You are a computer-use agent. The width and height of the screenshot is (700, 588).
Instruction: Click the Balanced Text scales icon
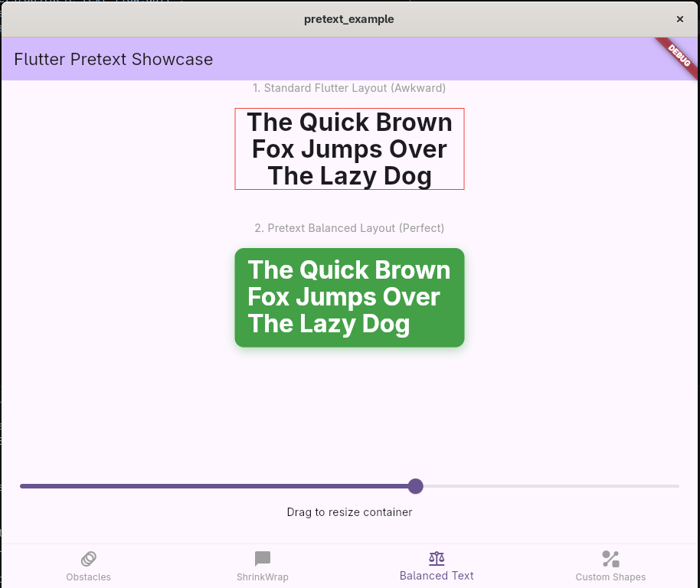point(437,558)
